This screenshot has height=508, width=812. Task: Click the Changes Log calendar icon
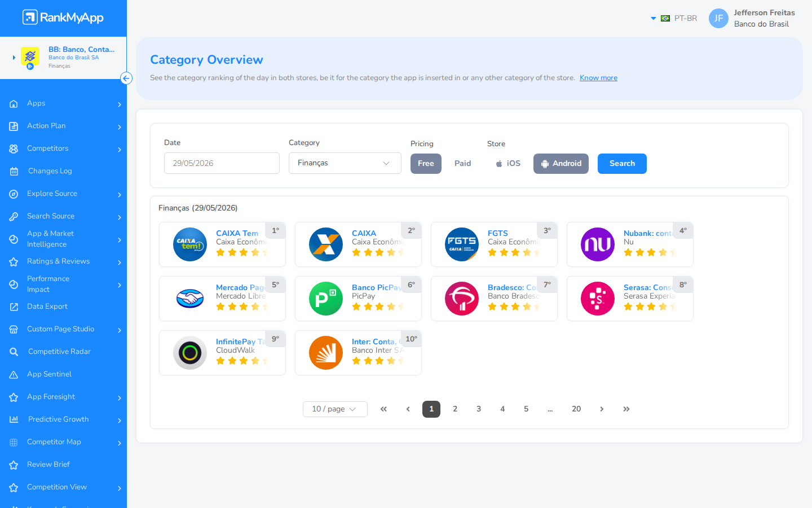[14, 172]
